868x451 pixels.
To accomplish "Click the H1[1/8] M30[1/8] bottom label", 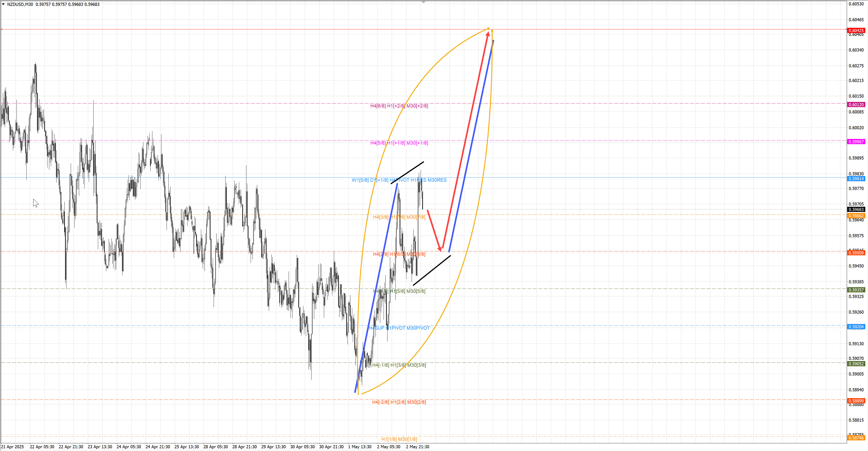I will [399, 439].
